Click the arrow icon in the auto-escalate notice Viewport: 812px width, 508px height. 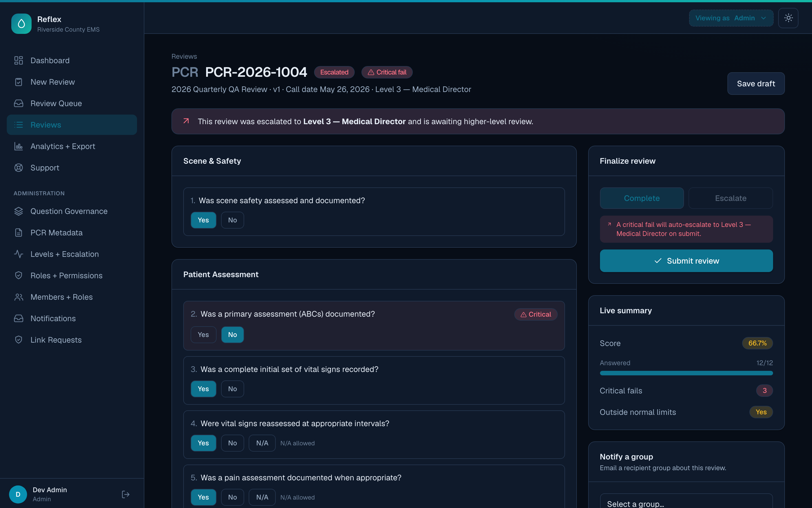tap(609, 224)
